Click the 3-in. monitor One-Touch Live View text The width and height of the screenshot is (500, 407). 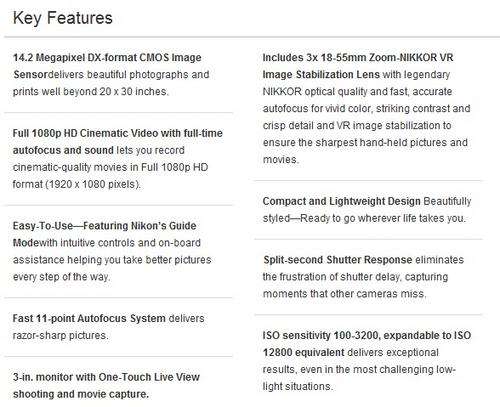106,377
